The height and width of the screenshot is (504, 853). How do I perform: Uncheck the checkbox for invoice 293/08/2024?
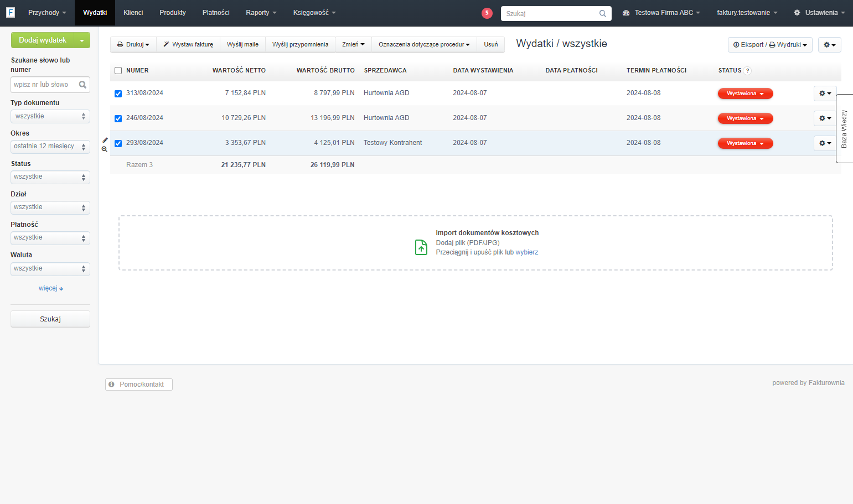click(x=118, y=143)
